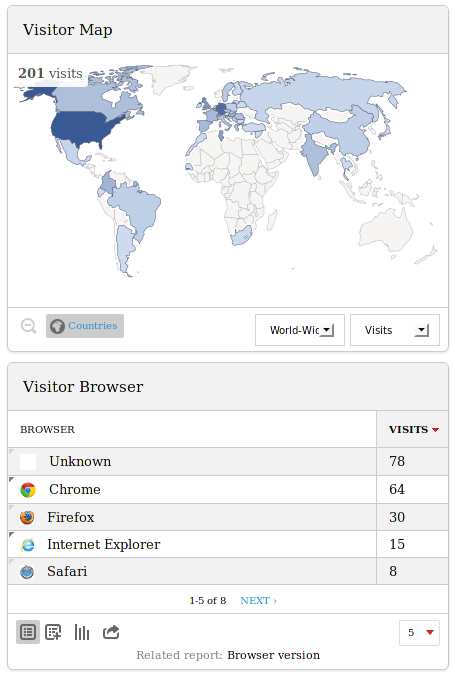Screen dimensions: 455x675
Task: Click the zoom out magnifier icon
Action: point(29,326)
